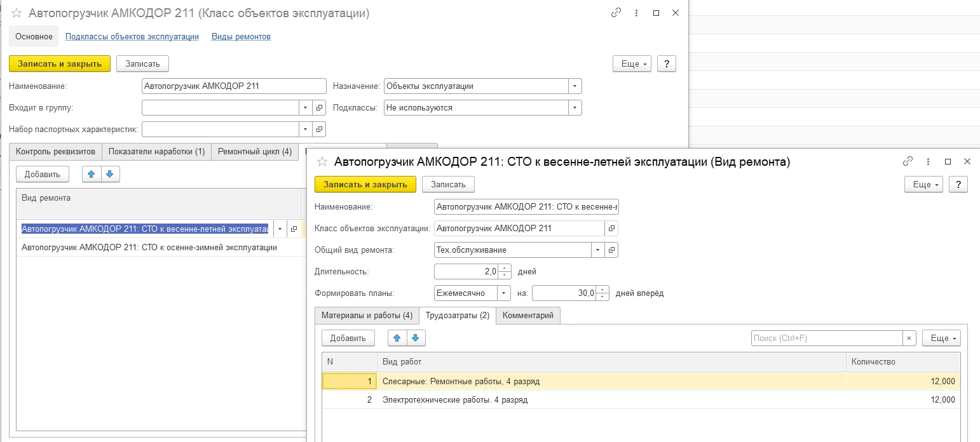980x442 pixels.
Task: Open selected Вид ремонта row item
Action: pos(294,229)
